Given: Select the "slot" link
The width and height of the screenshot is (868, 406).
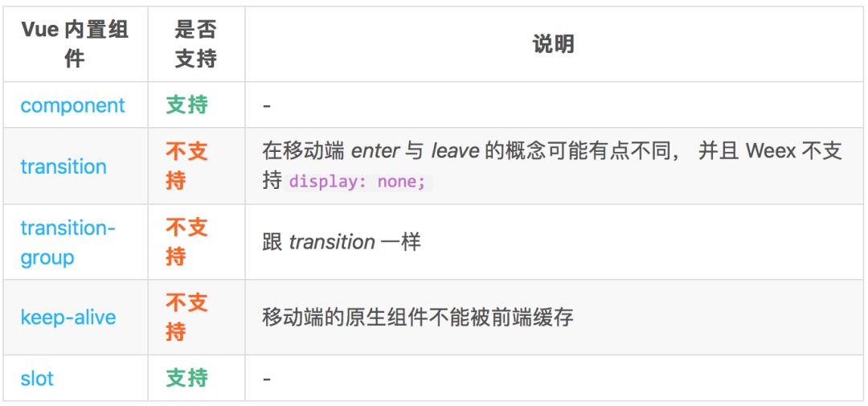Looking at the screenshot, I should click(37, 379).
